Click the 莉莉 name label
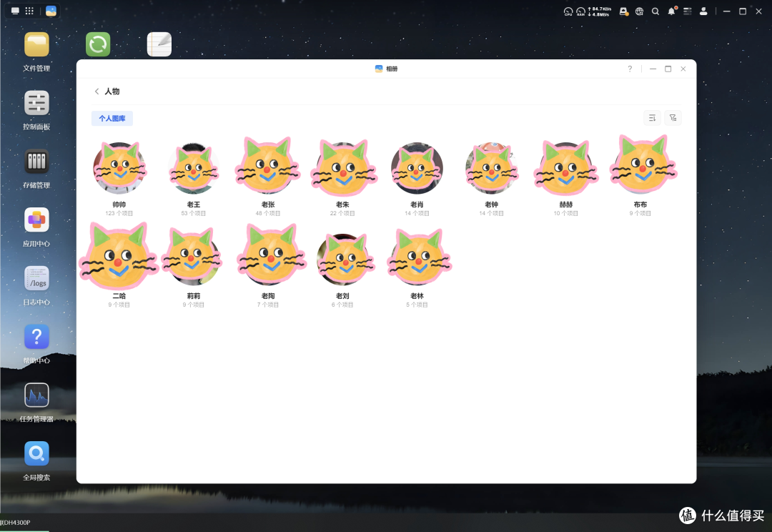 click(x=194, y=296)
